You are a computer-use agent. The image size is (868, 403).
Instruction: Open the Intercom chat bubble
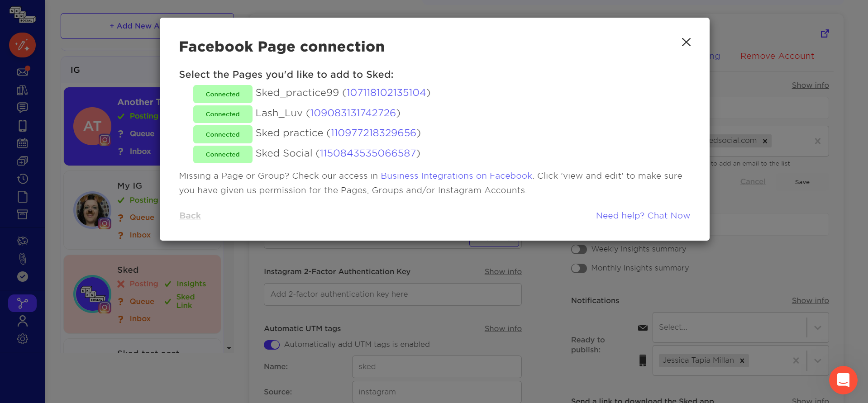[843, 380]
